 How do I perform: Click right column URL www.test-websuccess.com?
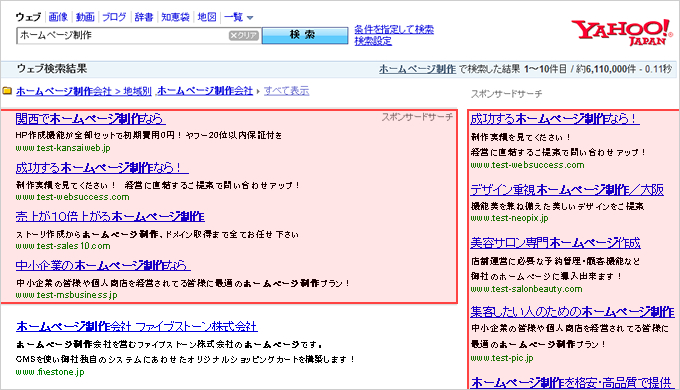tap(527, 165)
